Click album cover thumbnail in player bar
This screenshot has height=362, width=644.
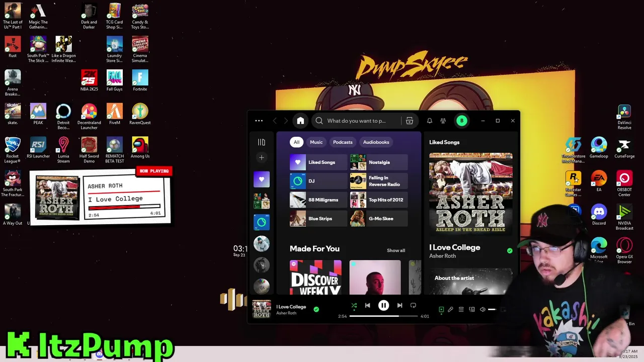262,309
